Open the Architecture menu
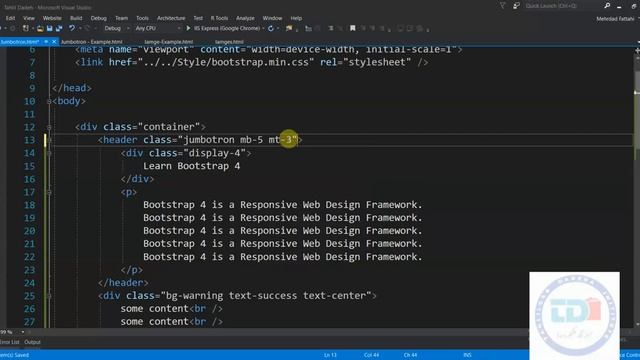Viewport: 640px width, 360px height. click(x=171, y=18)
